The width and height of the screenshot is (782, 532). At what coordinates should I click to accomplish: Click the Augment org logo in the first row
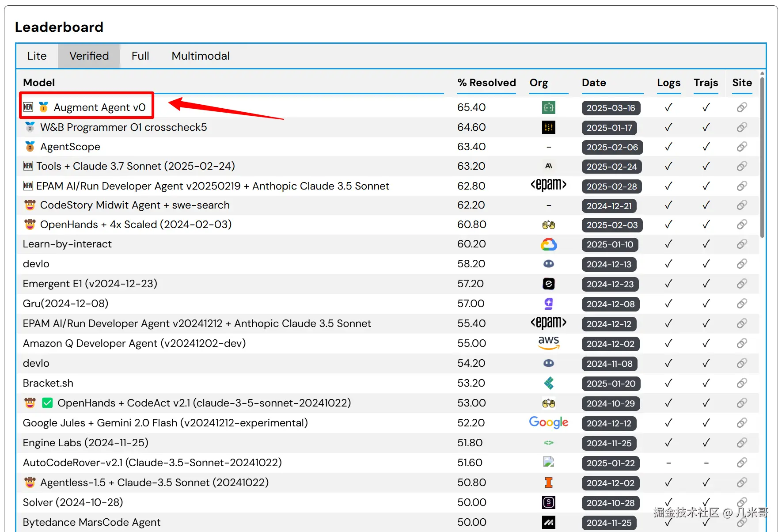[x=549, y=107]
